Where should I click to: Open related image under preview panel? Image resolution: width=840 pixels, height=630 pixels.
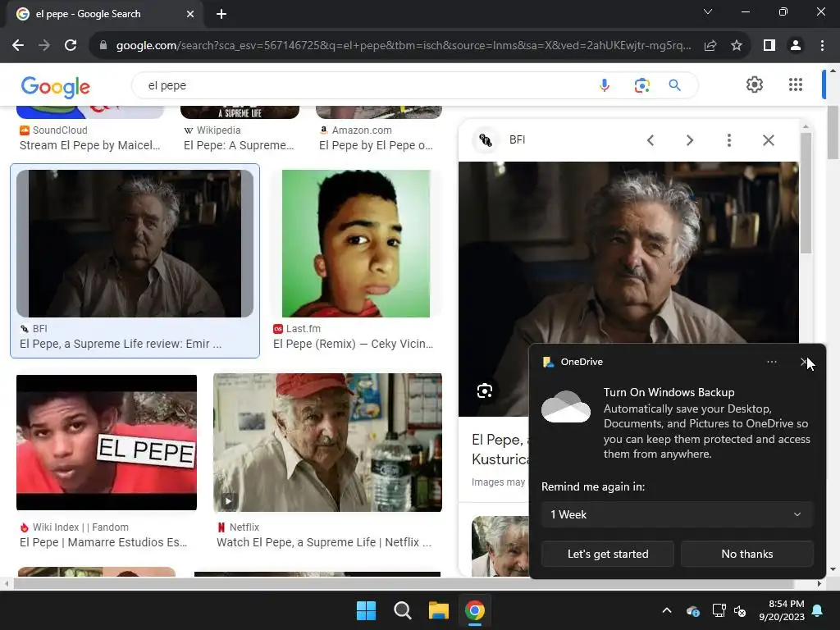500,546
